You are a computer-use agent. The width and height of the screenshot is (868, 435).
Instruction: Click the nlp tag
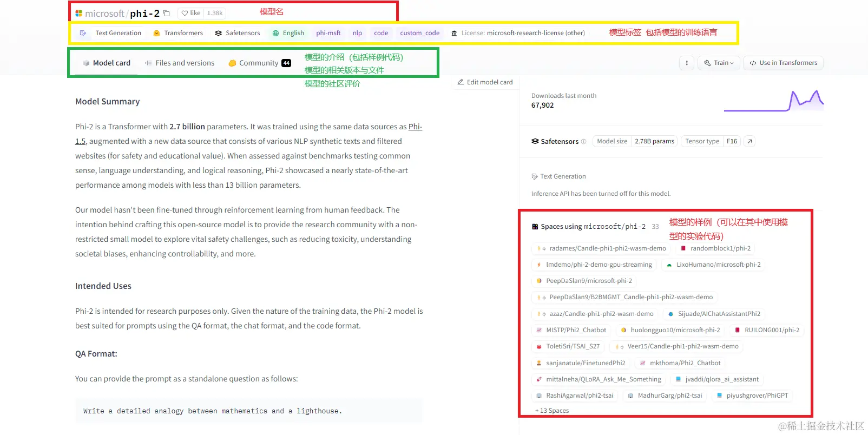(x=357, y=33)
